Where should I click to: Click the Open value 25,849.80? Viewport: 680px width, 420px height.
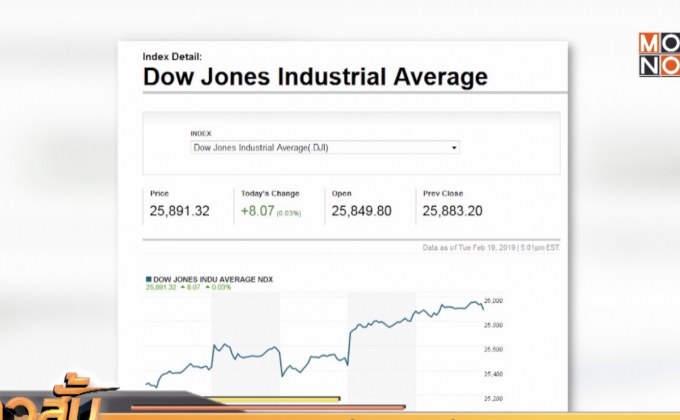click(x=361, y=211)
